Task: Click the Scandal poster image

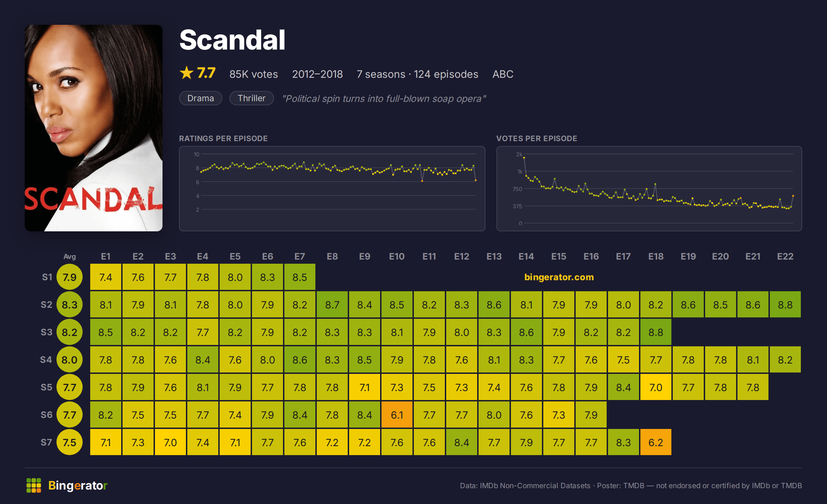Action: pos(94,128)
